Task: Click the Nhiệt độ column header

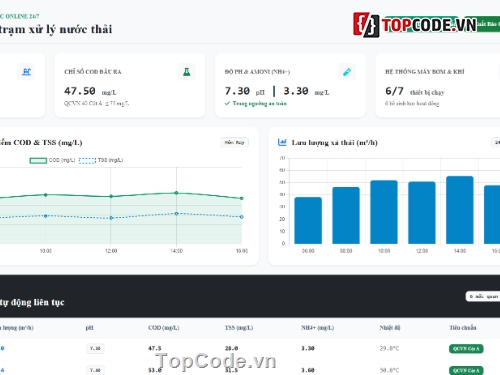Action: (x=390, y=328)
